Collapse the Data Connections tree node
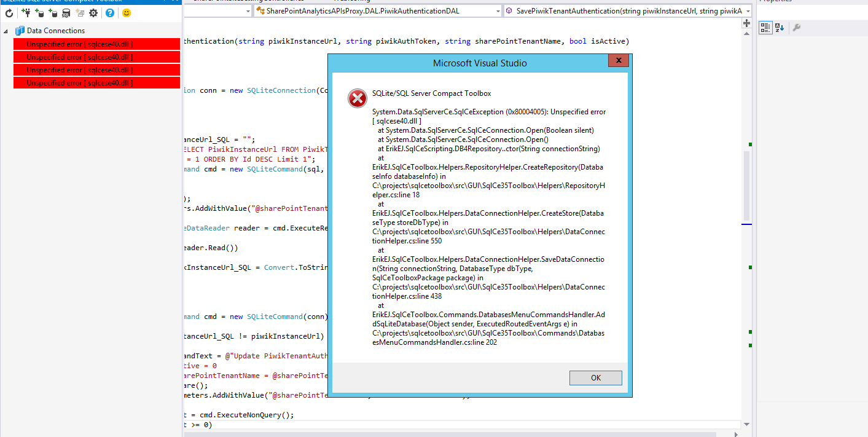868x437 pixels. 5,30
